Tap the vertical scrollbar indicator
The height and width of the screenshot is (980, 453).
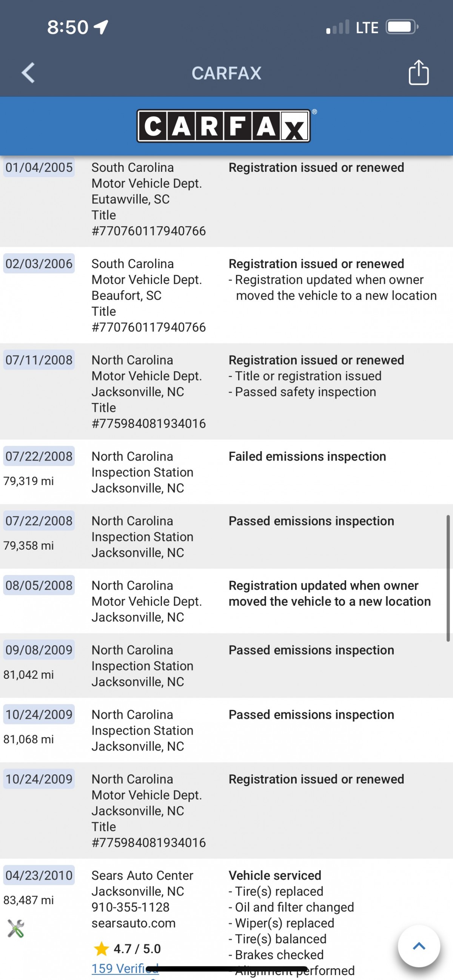[448, 578]
